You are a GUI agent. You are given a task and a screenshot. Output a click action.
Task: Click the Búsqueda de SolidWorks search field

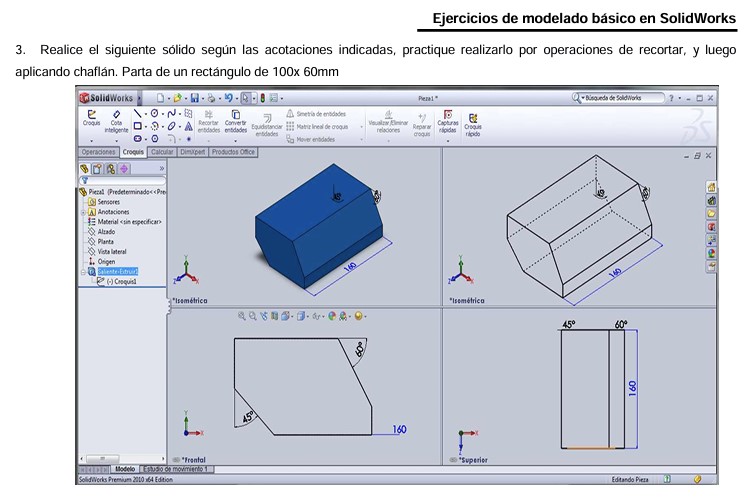pos(618,98)
